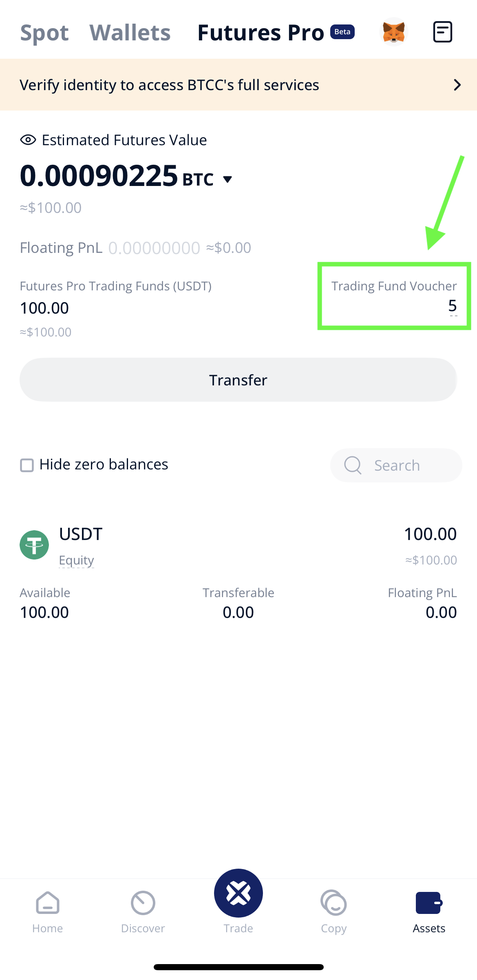The image size is (477, 980).
Task: Open the order history document icon
Action: [442, 32]
